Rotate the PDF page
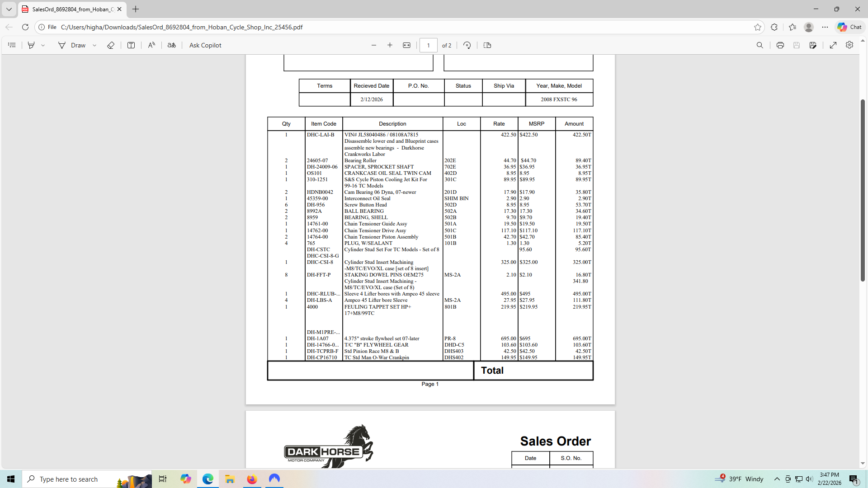868x488 pixels. click(x=467, y=45)
